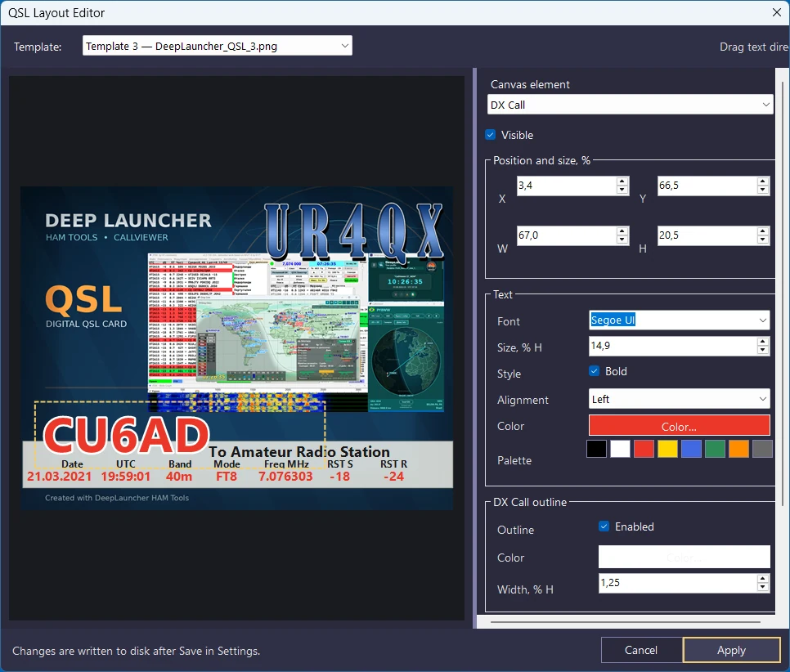Increase outline Width with up arrow
The height and width of the screenshot is (672, 790).
point(763,579)
